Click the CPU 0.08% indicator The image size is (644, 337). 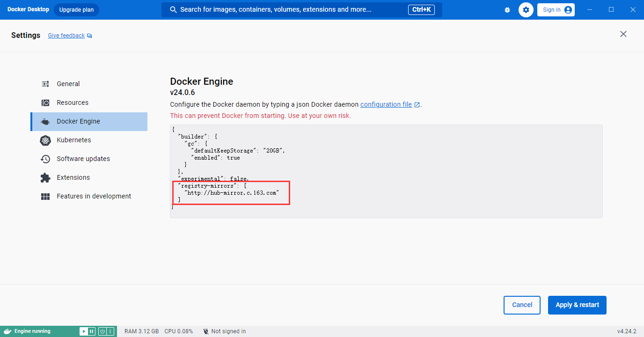(178, 331)
